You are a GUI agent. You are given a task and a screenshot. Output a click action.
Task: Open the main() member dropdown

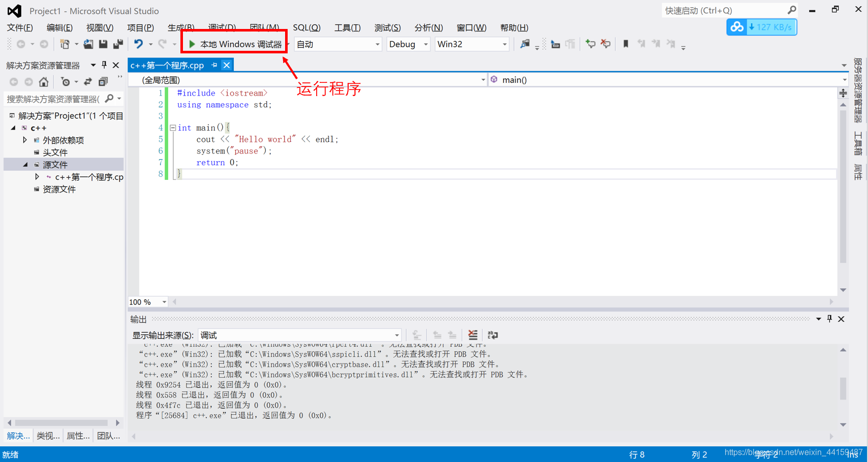tap(668, 80)
